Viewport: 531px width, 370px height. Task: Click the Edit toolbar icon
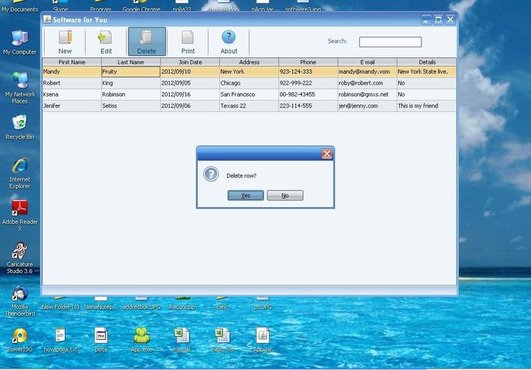105,37
